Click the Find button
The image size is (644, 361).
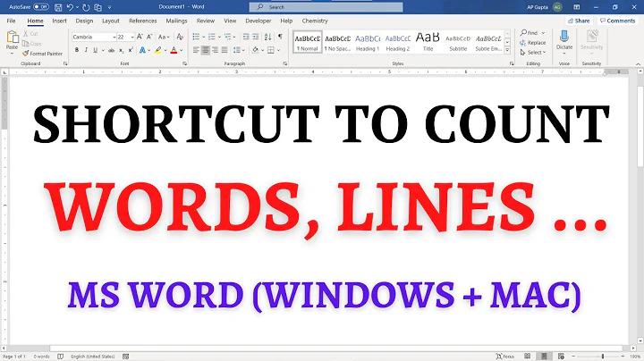[x=530, y=32]
